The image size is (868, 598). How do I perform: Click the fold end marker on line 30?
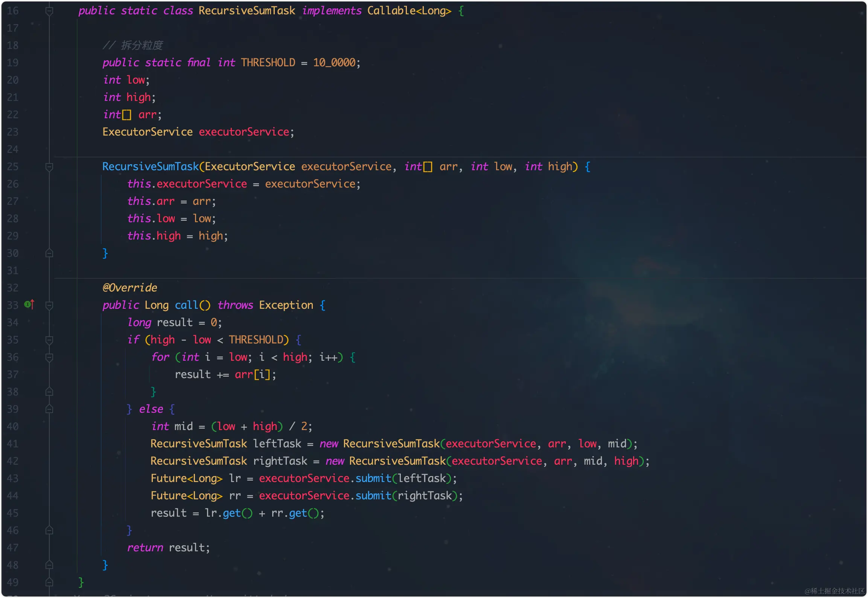click(x=49, y=253)
